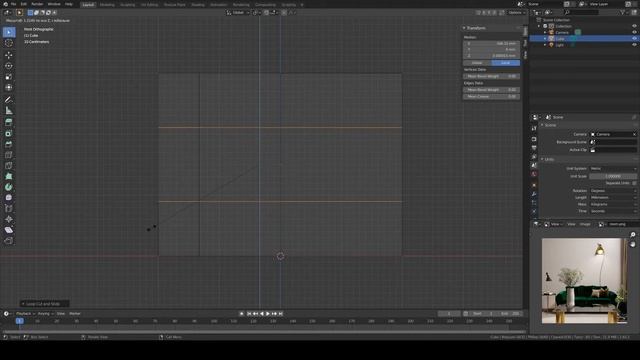Adjust the Unit Scale slider field
The image size is (640, 360).
[x=613, y=176]
